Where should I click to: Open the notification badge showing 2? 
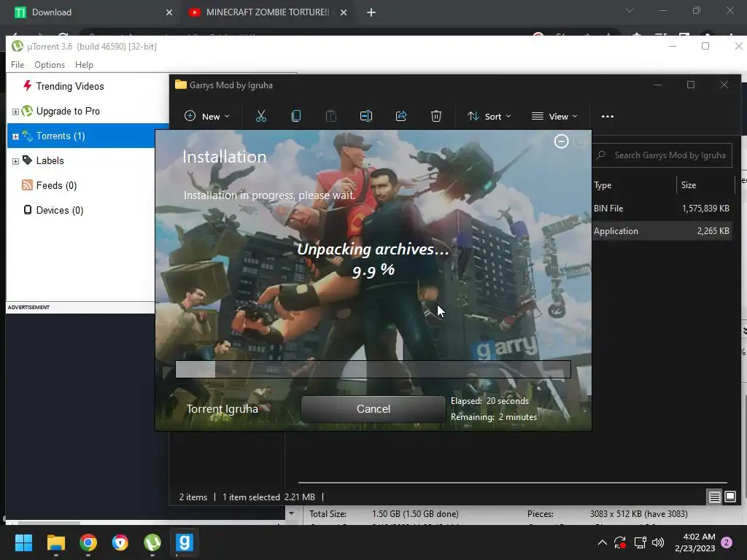click(727, 542)
